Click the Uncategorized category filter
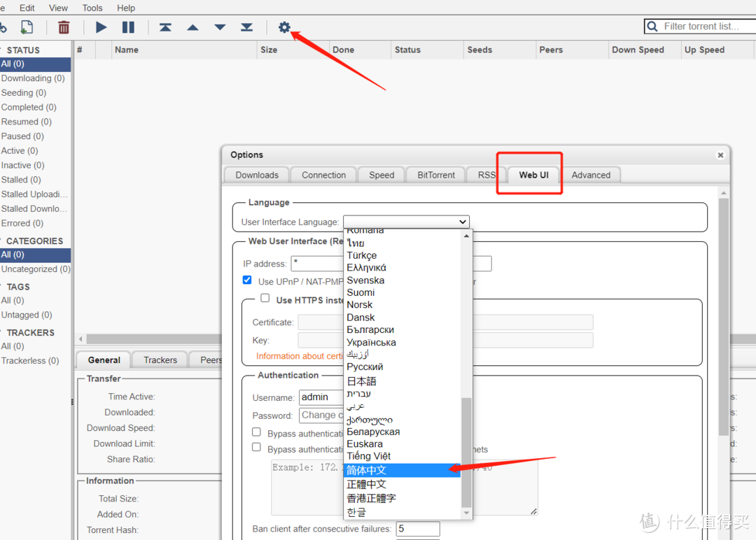Viewport: 756px width, 540px height. pyautogui.click(x=35, y=269)
